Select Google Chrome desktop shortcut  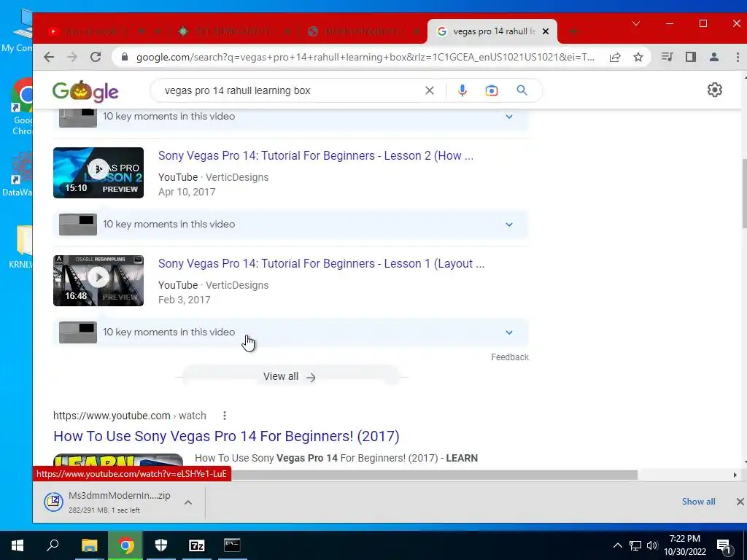[x=22, y=107]
